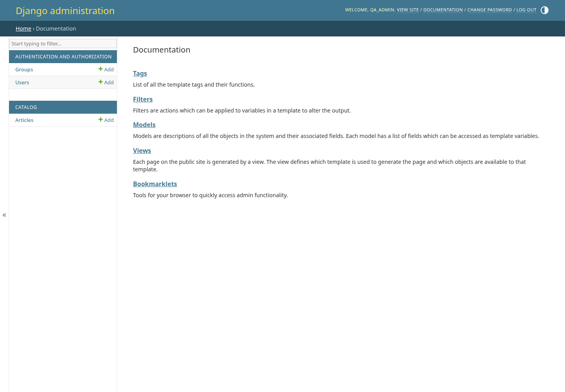Image resolution: width=565 pixels, height=392 pixels.
Task: Open the Users model link
Action: point(22,82)
